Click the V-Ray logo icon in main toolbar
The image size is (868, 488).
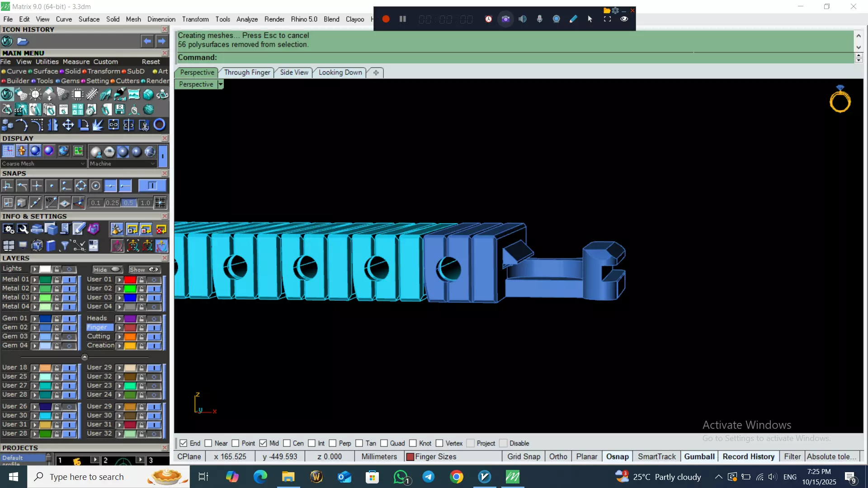click(x=7, y=94)
